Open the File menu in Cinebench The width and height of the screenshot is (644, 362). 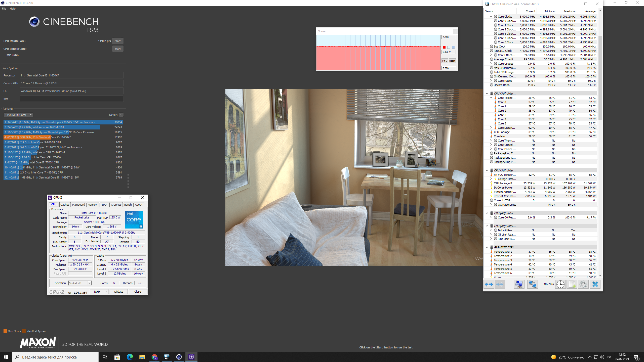[4, 9]
